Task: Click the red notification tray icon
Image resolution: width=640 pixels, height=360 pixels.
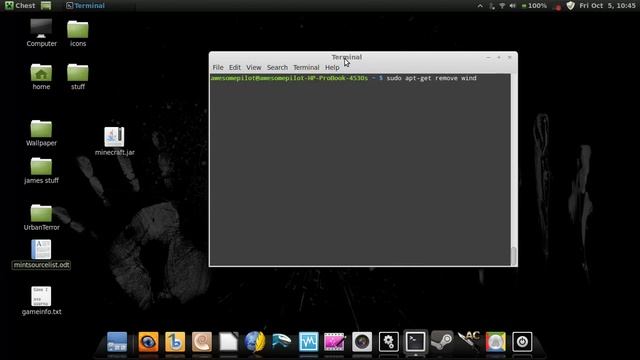Action: pos(557,7)
